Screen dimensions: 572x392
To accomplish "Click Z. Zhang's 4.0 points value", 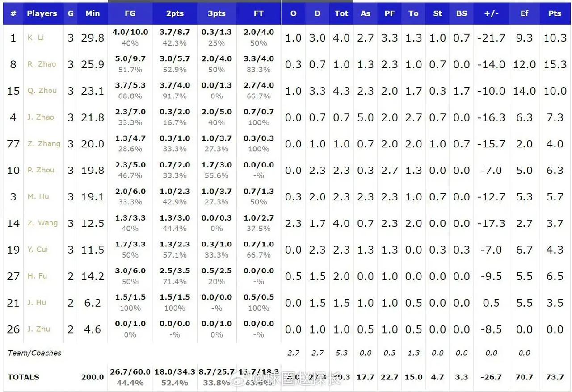I will [x=555, y=144].
